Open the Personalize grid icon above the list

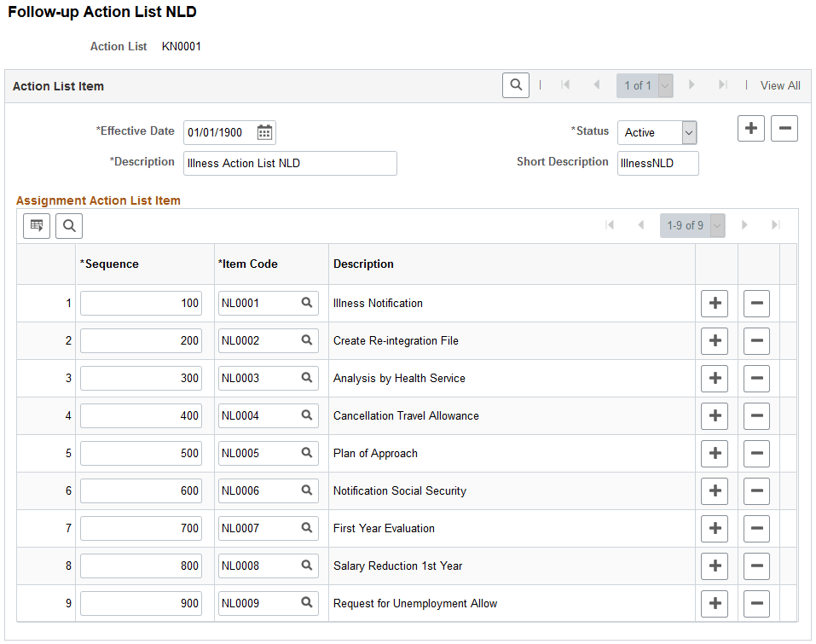35,226
